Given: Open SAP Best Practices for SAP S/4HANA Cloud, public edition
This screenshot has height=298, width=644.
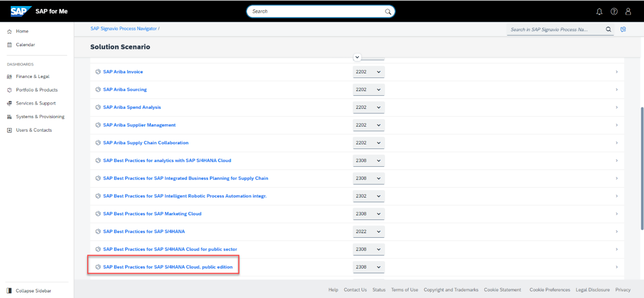Looking at the screenshot, I should point(168,267).
